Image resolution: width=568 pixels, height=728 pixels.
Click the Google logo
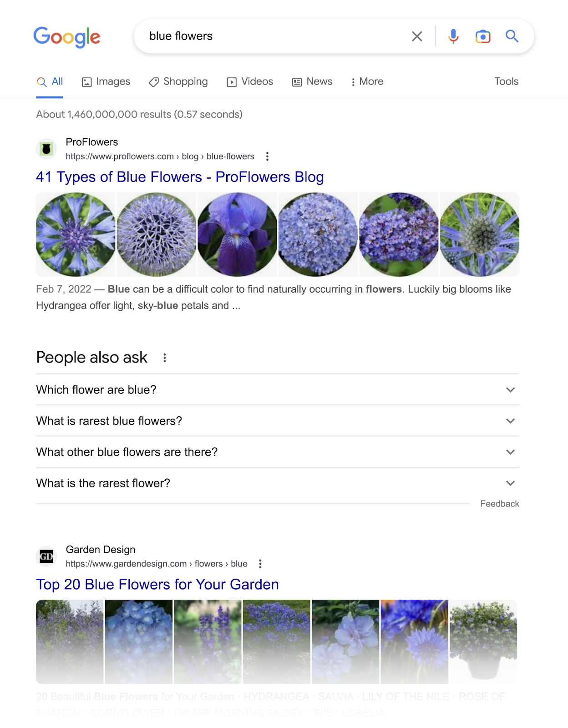[x=67, y=36]
